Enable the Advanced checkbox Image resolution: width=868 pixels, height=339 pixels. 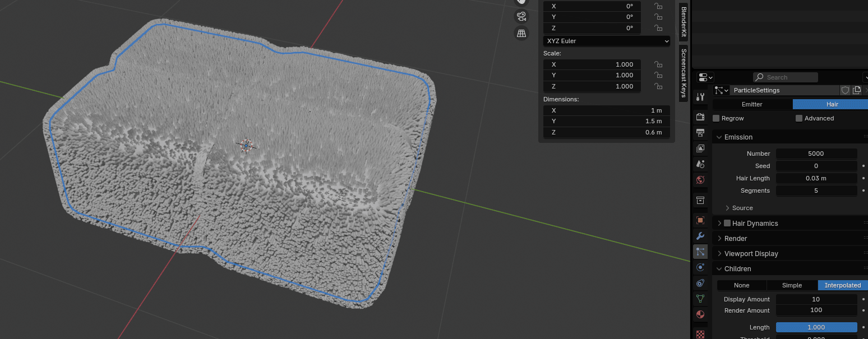799,118
